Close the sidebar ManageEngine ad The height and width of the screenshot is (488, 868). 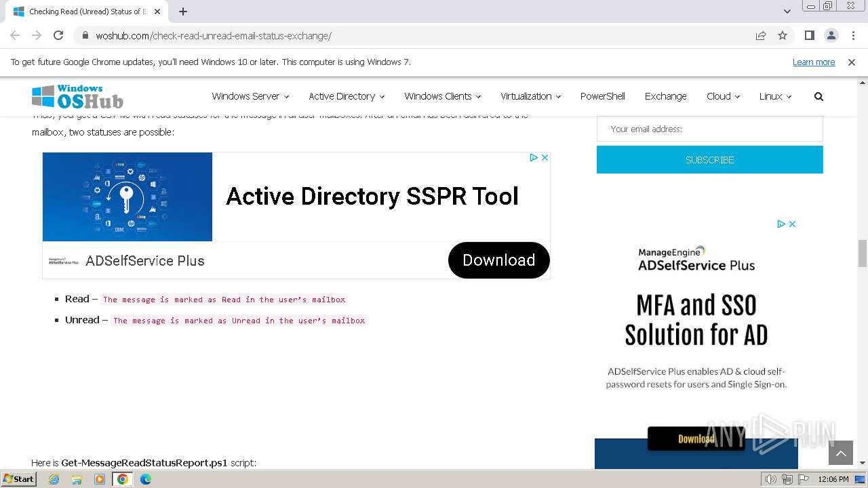pyautogui.click(x=792, y=224)
